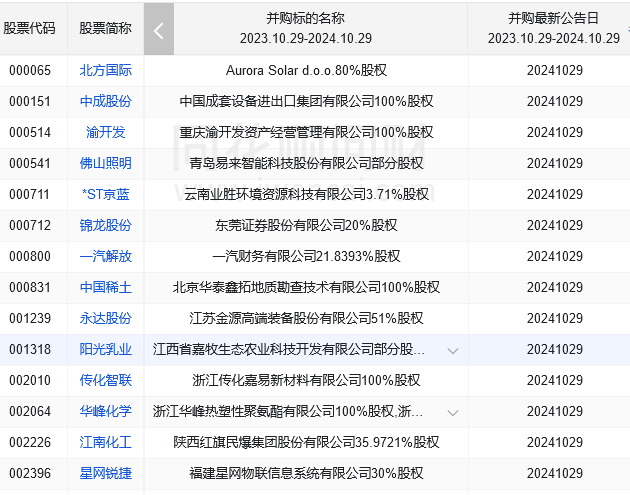Viewport: 630px width, 495px height.
Task: Open 中国稀土 stock link
Action: point(106,288)
